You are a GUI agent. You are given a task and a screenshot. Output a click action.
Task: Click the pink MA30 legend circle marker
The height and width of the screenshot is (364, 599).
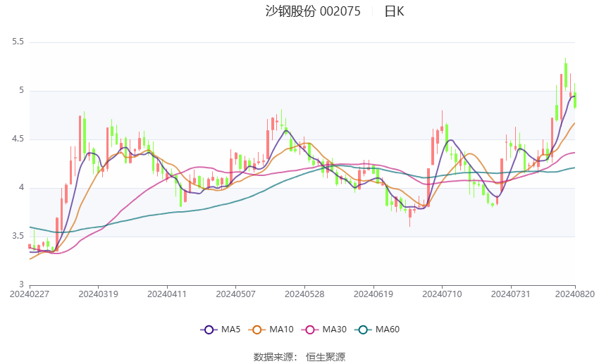pos(309,329)
